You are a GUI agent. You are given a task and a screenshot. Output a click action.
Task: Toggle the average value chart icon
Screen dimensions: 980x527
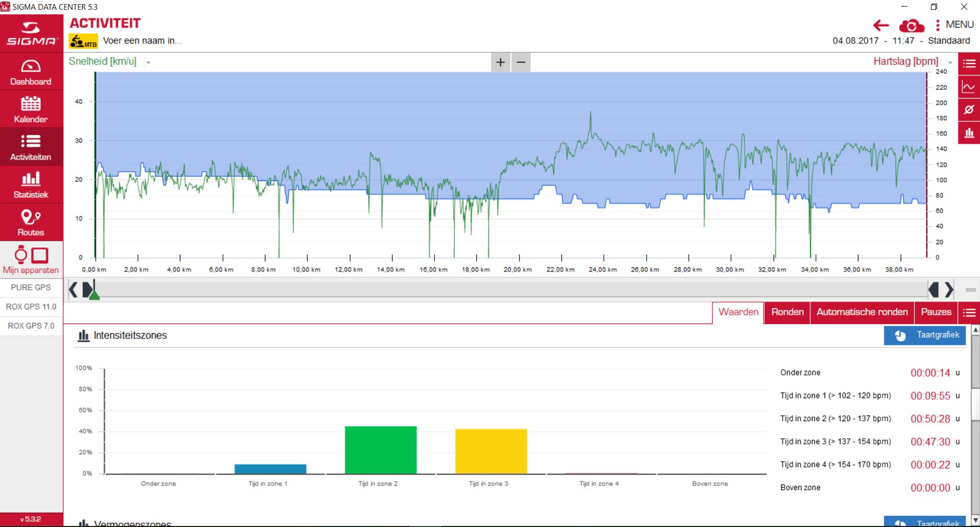pyautogui.click(x=969, y=109)
